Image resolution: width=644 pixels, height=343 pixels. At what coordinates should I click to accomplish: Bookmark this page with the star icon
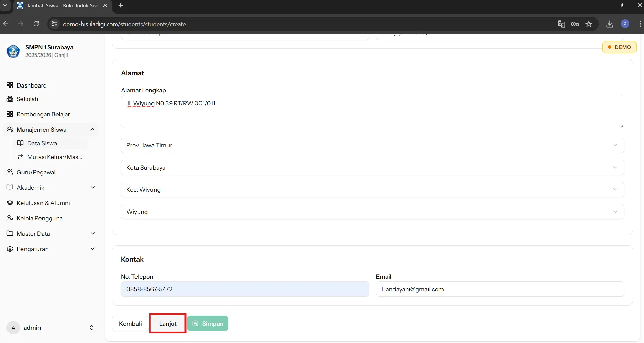[589, 24]
